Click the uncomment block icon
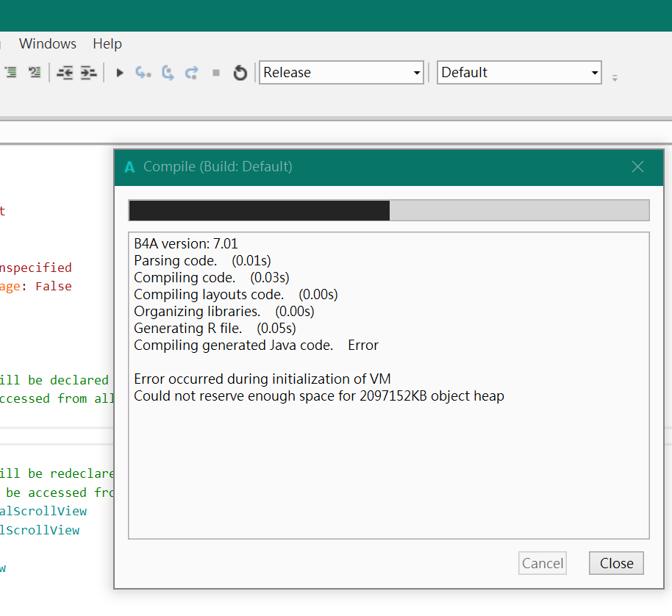The height and width of the screenshot is (616, 672). [x=35, y=72]
